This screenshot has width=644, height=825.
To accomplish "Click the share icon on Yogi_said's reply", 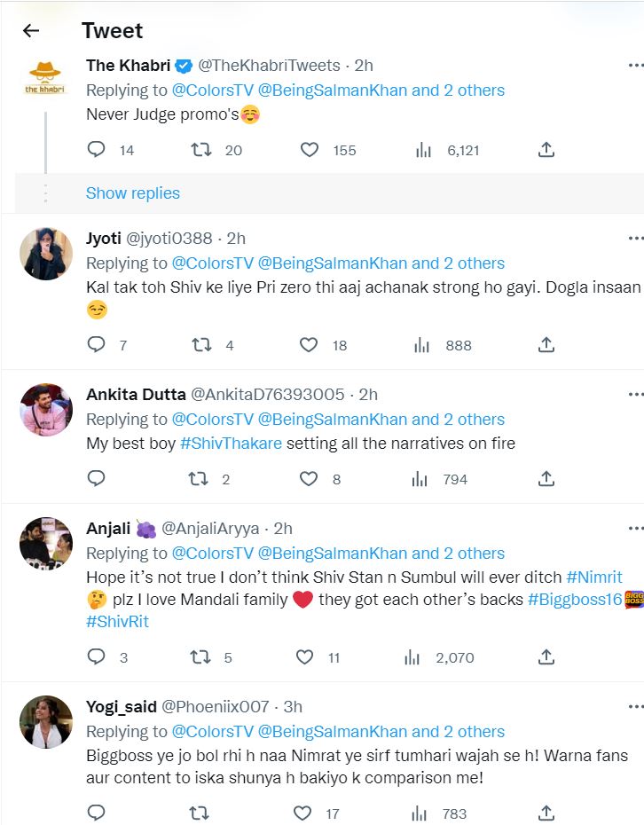I will pos(546,813).
